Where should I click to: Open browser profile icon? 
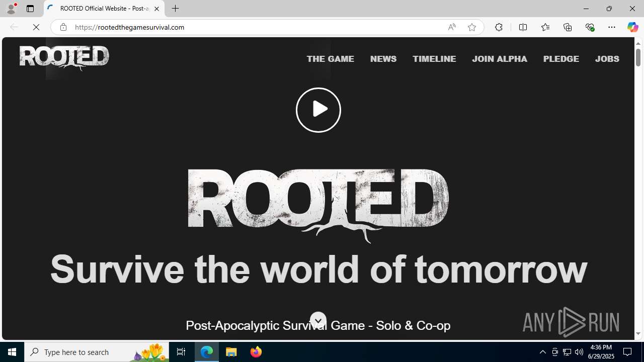coord(11,9)
